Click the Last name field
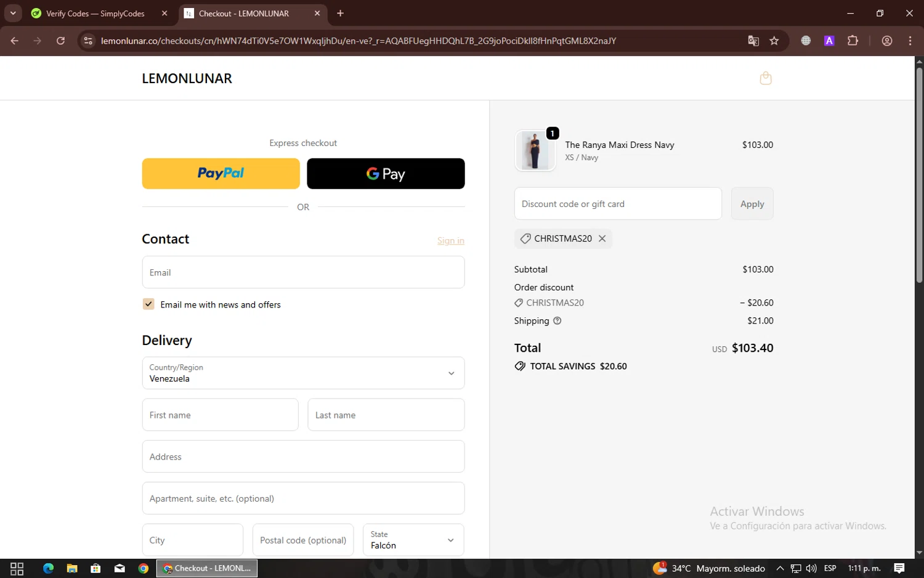 click(x=386, y=415)
